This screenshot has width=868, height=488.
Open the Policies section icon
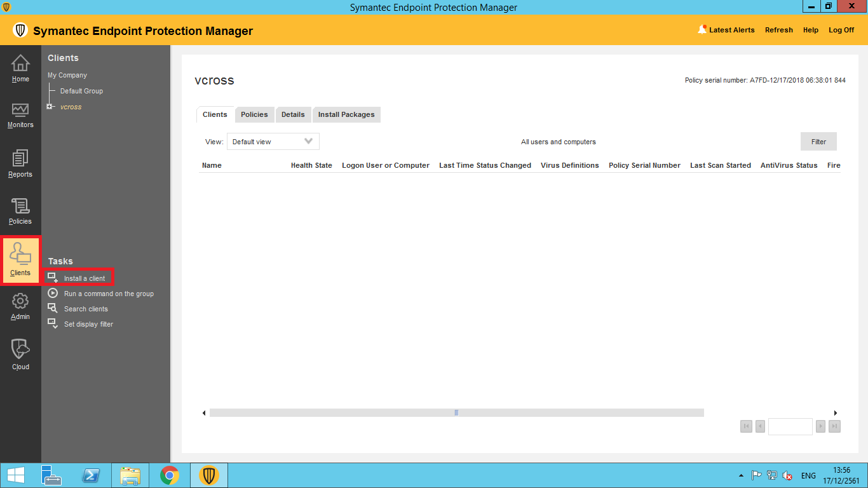[x=20, y=207]
